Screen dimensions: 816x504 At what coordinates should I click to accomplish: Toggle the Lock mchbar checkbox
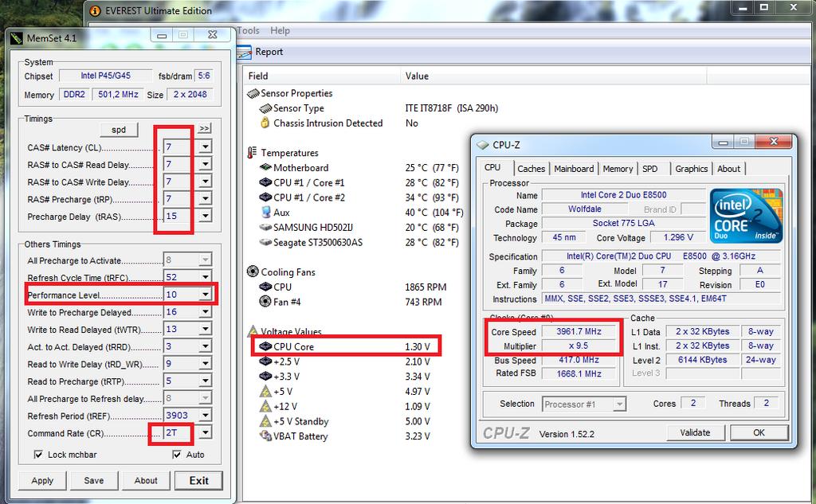(38, 455)
